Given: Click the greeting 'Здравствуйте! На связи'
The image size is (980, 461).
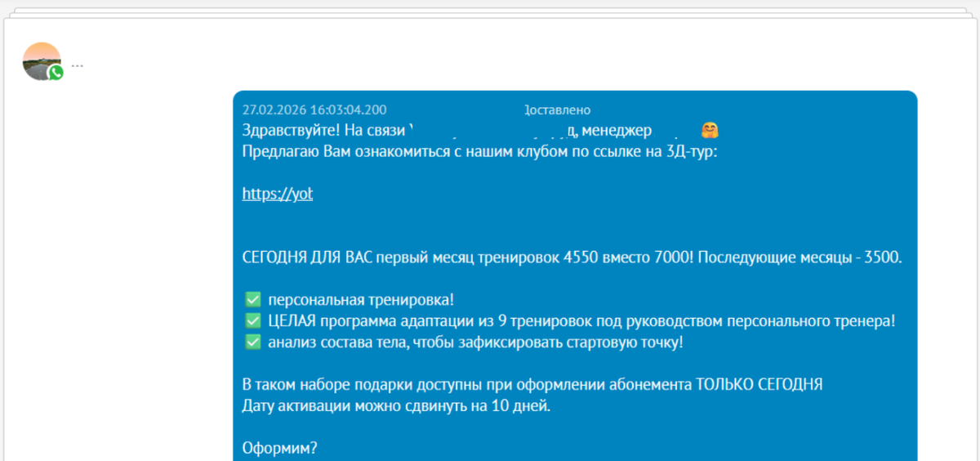Looking at the screenshot, I should (323, 130).
